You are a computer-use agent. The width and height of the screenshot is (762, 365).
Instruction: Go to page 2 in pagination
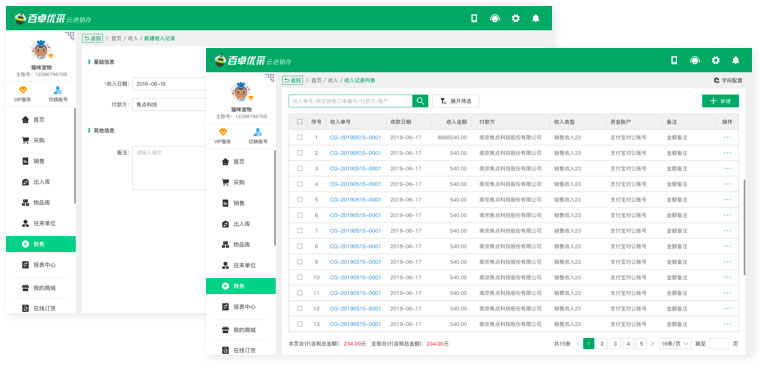pos(602,344)
